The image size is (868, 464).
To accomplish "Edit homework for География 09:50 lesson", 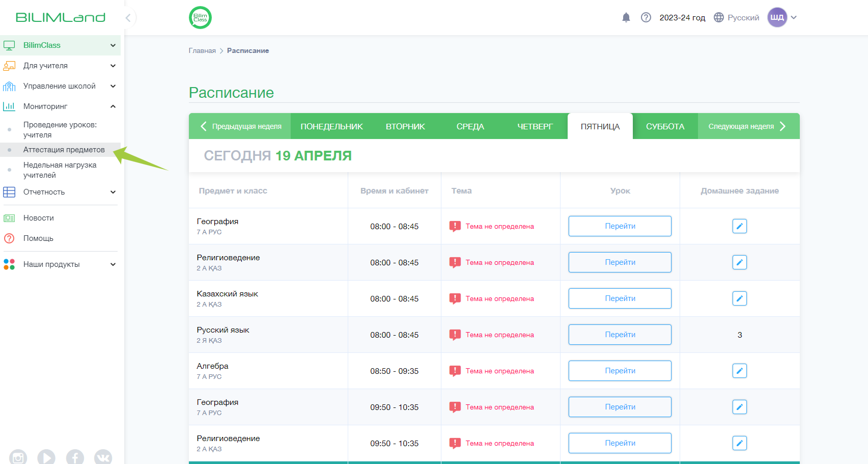I will click(x=739, y=407).
